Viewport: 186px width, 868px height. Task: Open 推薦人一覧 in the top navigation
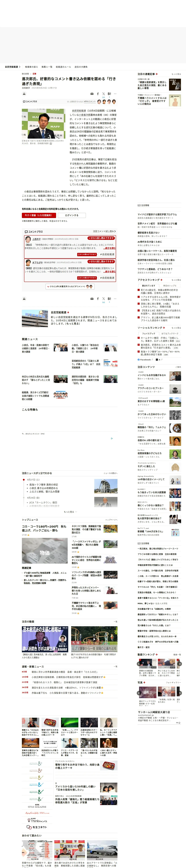47,67
